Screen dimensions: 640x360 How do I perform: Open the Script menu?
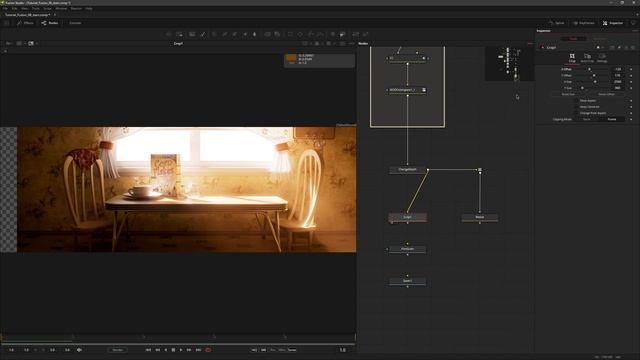coord(48,8)
